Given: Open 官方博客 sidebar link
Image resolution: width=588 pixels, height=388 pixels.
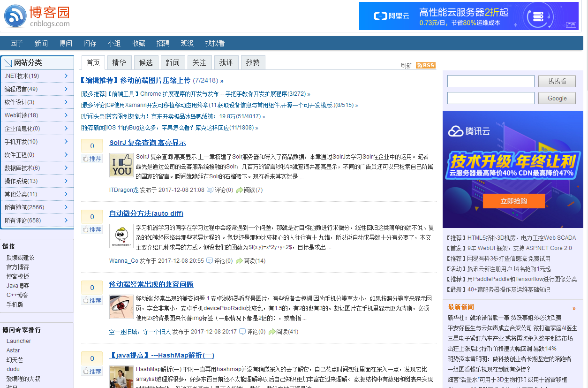Looking at the screenshot, I should [x=18, y=267].
